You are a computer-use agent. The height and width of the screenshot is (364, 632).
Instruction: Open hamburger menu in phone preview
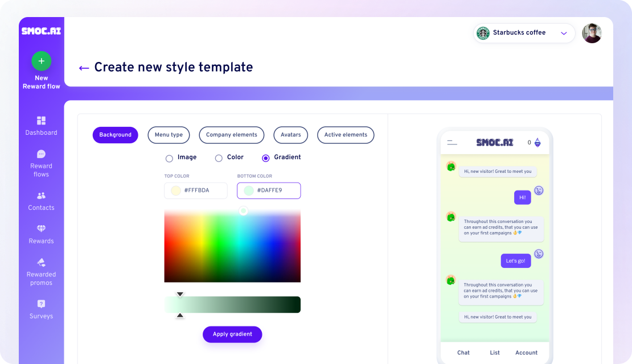tap(452, 143)
